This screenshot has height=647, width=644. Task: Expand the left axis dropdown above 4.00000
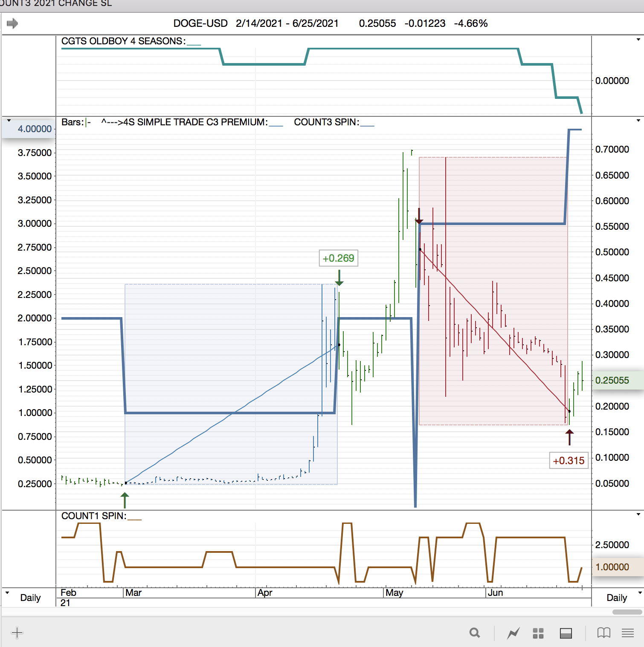(9, 121)
